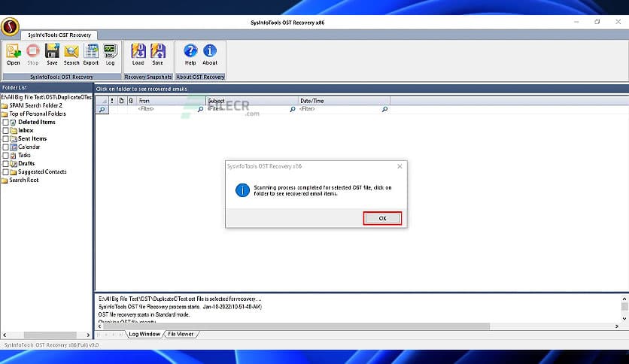The image size is (629, 364).
Task: Close the scan complete dialog with X
Action: [400, 166]
